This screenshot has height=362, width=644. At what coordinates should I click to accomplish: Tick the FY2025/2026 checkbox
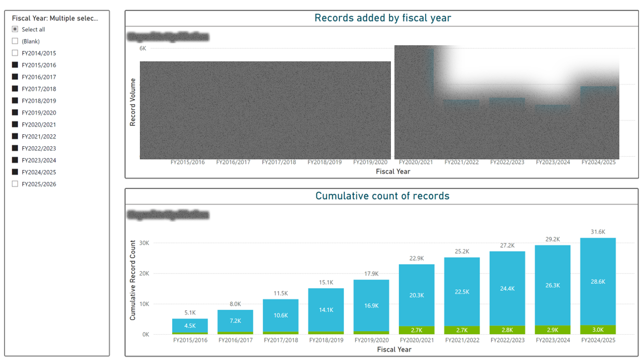(15, 184)
